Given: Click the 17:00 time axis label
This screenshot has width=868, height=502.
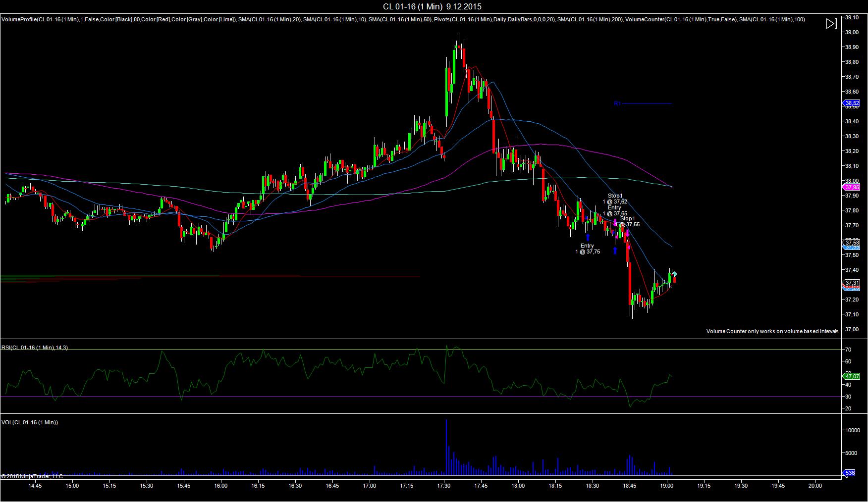Looking at the screenshot, I should click(370, 486).
